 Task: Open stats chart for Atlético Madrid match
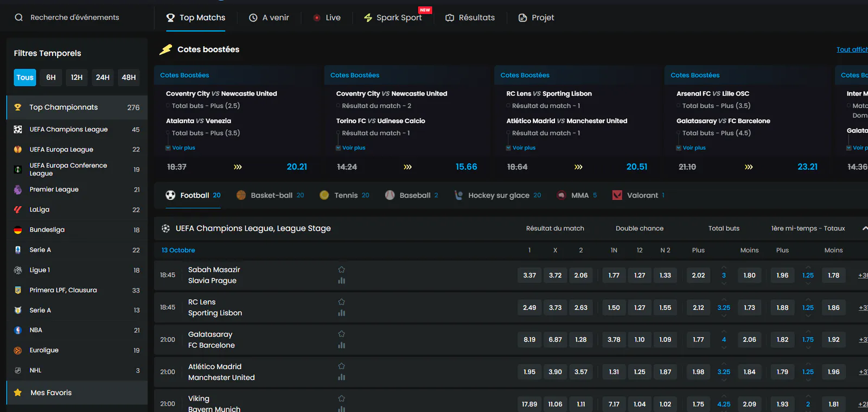coord(341,377)
